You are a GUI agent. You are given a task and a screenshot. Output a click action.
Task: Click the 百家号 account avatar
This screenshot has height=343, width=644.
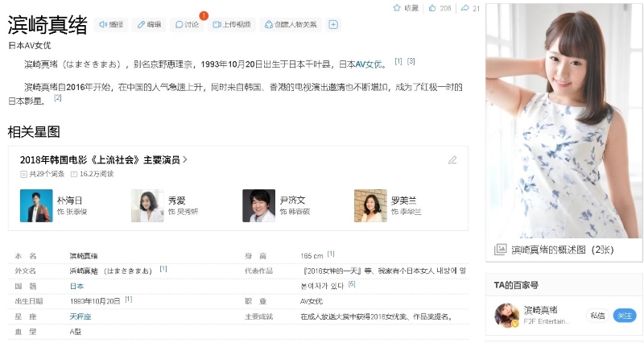[506, 316]
